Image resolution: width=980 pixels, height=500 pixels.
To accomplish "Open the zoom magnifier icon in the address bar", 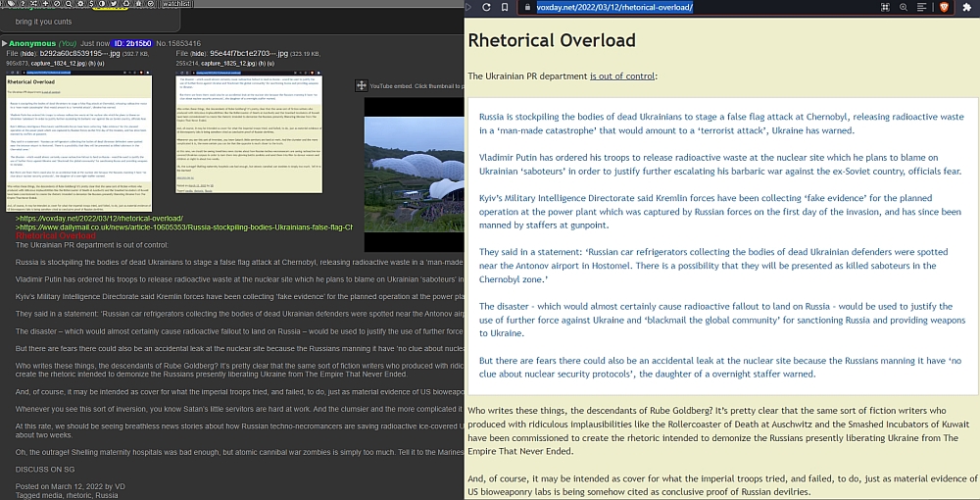I will tap(904, 7).
